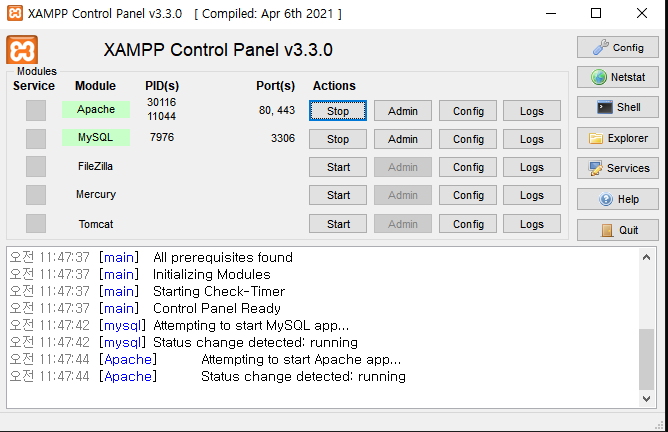Open the Tomcat row Config button
This screenshot has width=668, height=432.
pyautogui.click(x=468, y=224)
